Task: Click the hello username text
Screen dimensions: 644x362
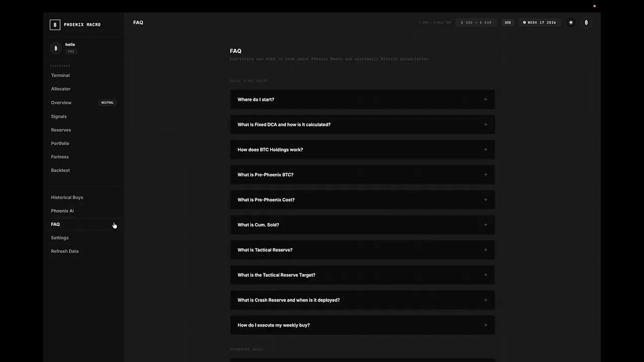Action: click(x=70, y=45)
